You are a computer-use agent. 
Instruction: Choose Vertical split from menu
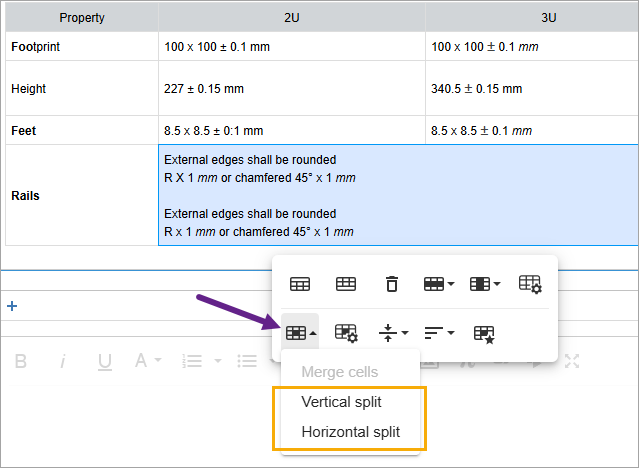[341, 401]
